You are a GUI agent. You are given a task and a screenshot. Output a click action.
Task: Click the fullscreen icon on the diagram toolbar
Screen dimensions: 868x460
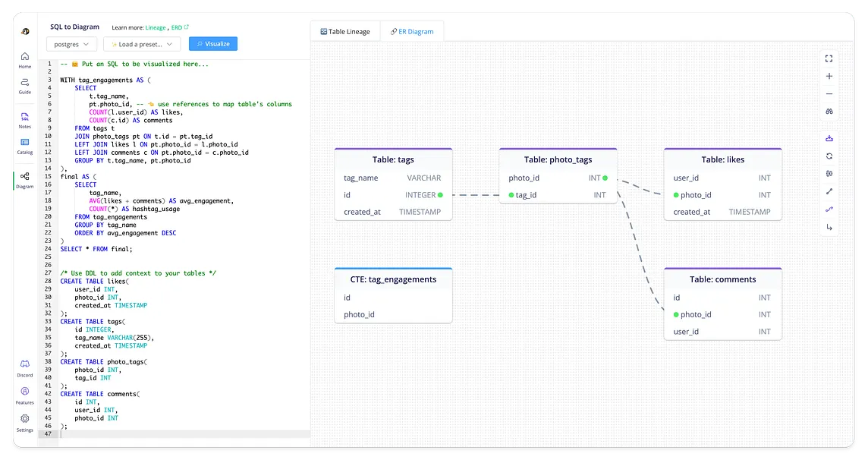coord(829,58)
